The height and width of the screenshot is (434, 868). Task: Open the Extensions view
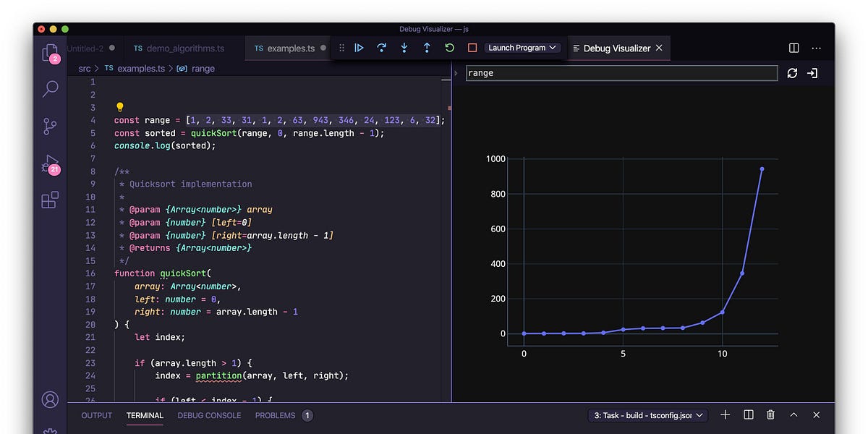(50, 200)
